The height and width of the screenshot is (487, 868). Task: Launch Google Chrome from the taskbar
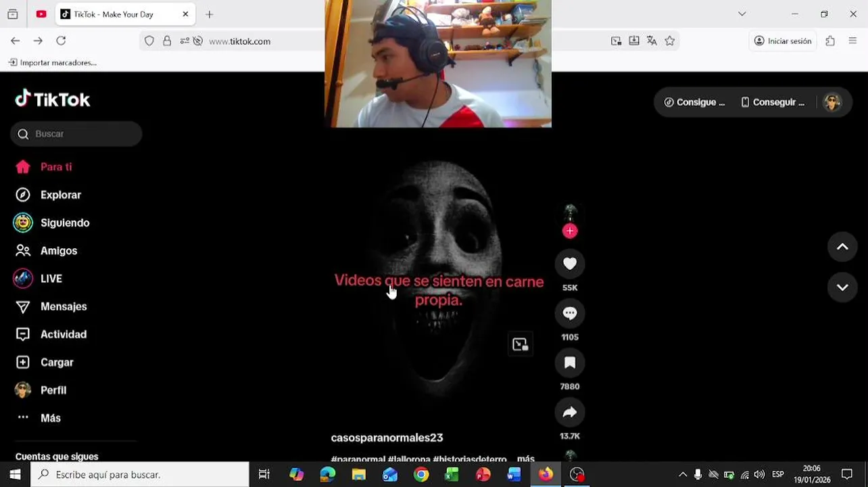point(421,474)
